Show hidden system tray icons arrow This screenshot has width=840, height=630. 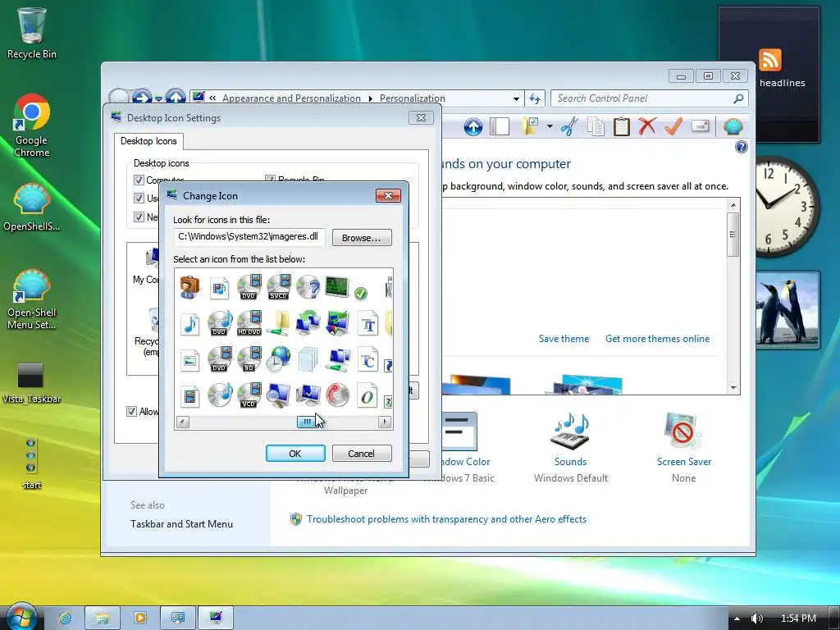click(737, 619)
